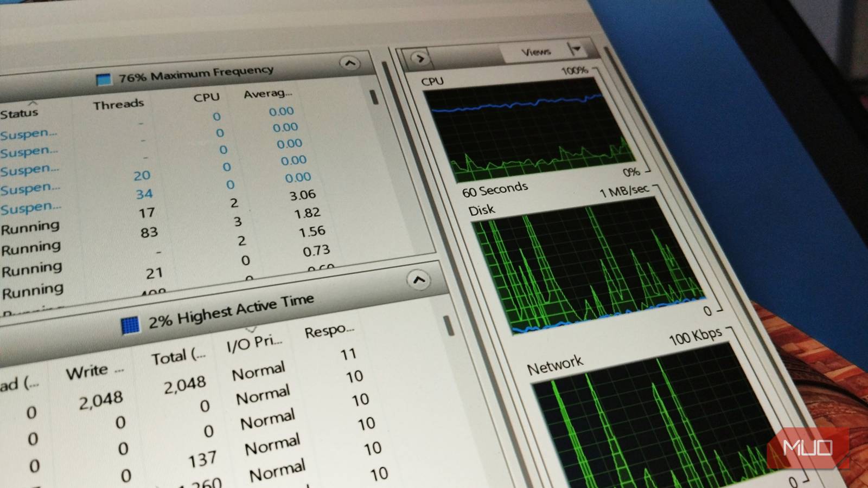Collapse the CPU section chevron button
This screenshot has width=868, height=488.
[x=350, y=63]
